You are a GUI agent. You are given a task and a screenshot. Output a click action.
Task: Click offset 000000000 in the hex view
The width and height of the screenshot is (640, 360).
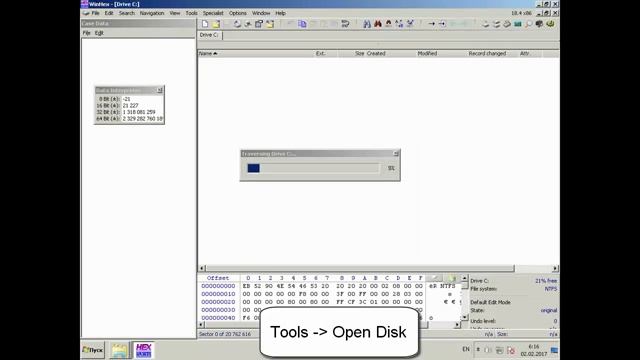coord(218,286)
